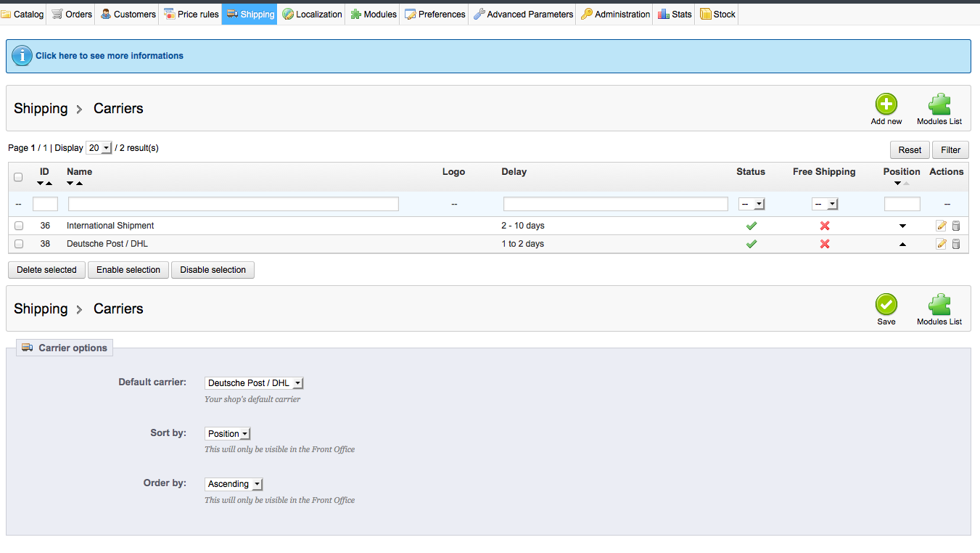Open the Administration menu
980x553 pixels.
[x=616, y=14]
